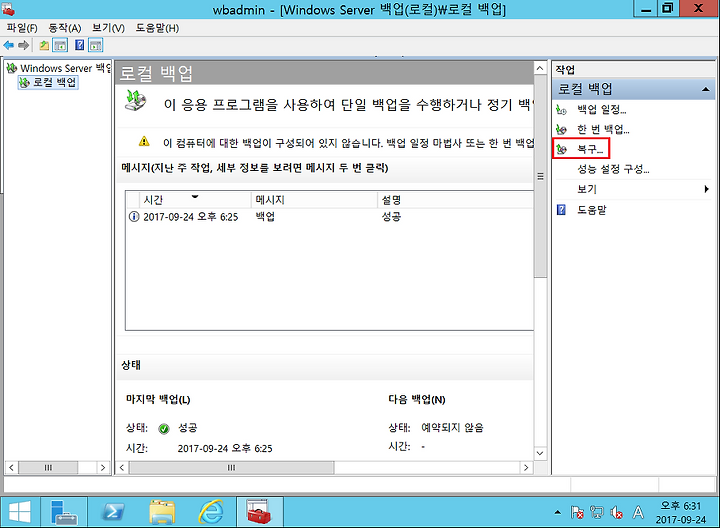The height and width of the screenshot is (528, 720).
Task: Open Internet Explorer from the taskbar
Action: [211, 511]
